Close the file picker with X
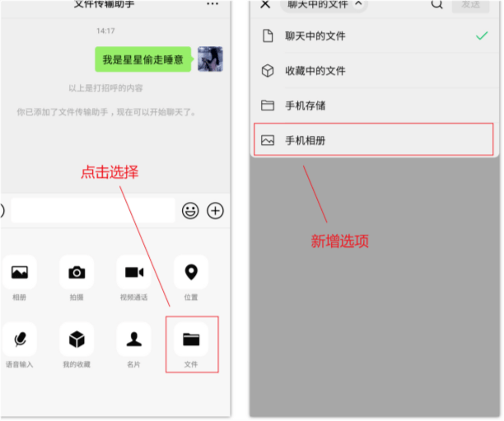The height and width of the screenshot is (421, 504). (x=265, y=4)
